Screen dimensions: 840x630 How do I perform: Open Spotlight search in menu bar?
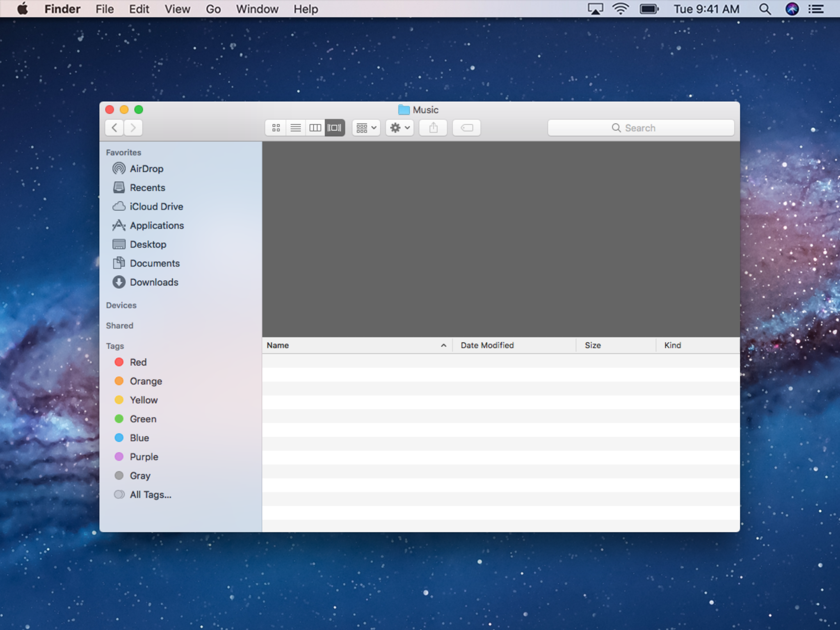coord(765,9)
